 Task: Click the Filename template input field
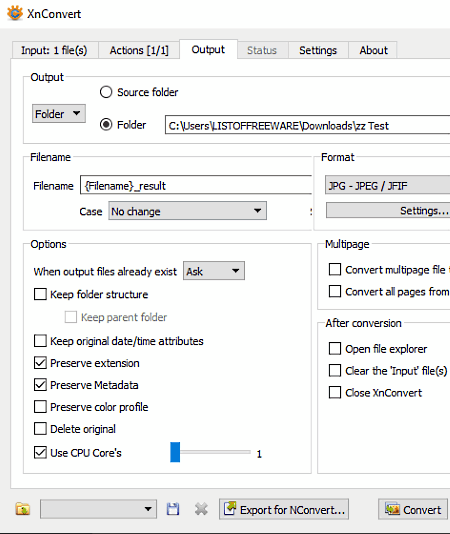tap(196, 185)
